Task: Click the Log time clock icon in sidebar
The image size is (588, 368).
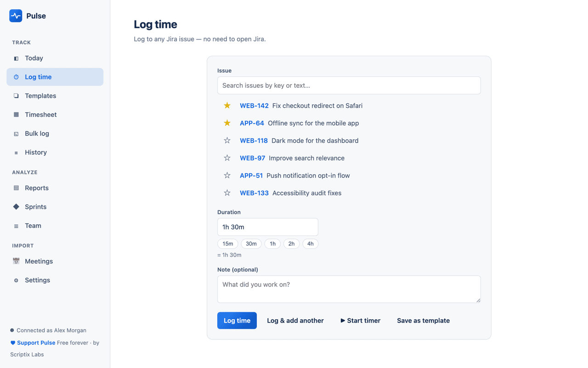Action: coord(16,77)
